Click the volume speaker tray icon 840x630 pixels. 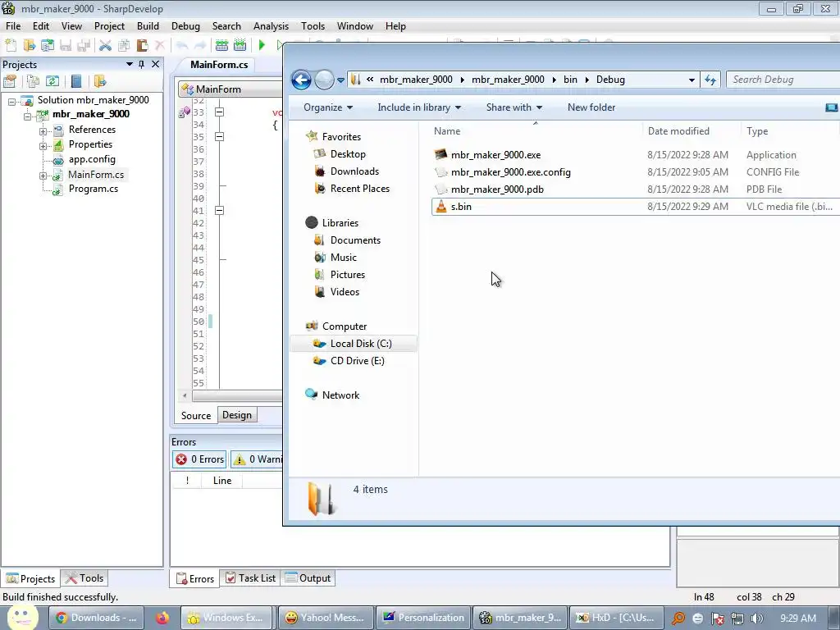tap(757, 619)
